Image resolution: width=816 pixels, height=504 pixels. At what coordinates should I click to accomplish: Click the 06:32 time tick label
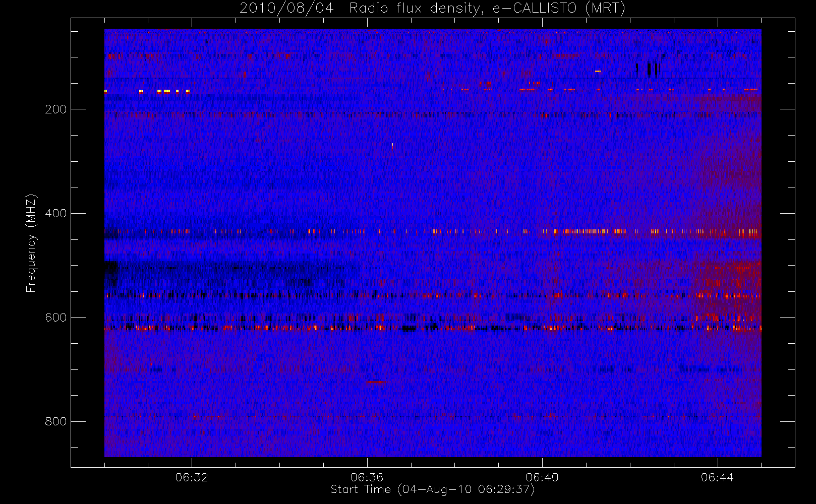click(192, 477)
